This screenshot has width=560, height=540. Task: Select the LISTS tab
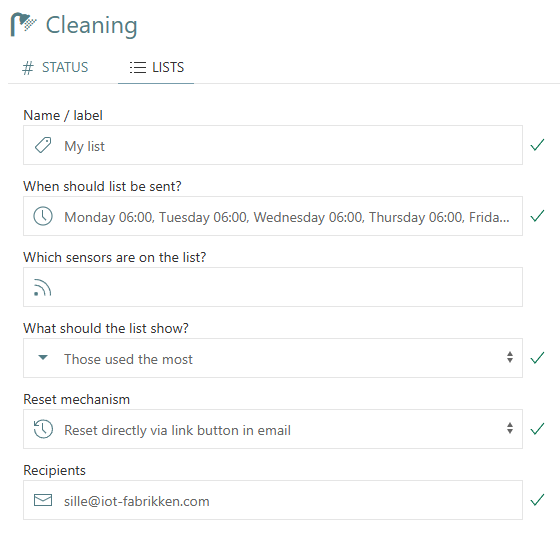156,68
